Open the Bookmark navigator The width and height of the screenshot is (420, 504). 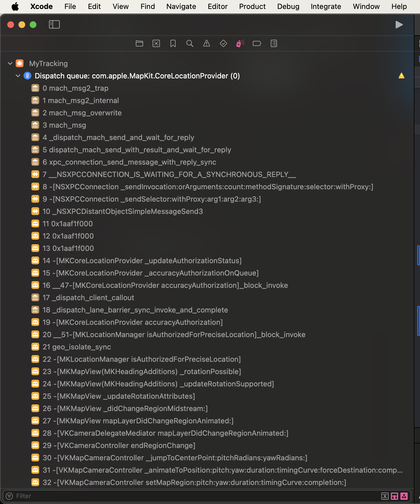[173, 43]
